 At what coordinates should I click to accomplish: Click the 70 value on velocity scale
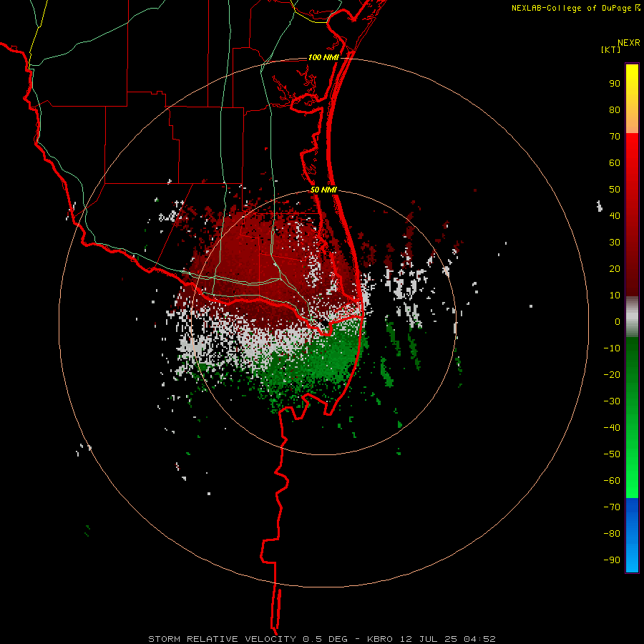(615, 137)
